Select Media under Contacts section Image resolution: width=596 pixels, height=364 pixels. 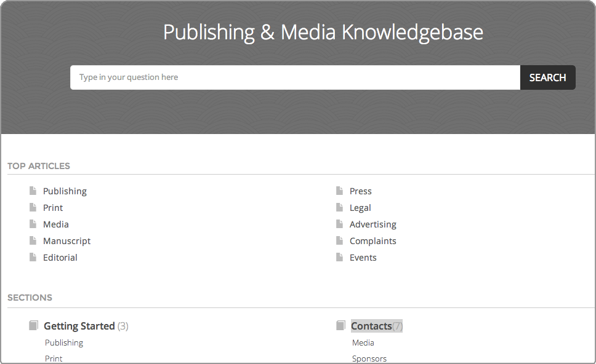coord(363,342)
